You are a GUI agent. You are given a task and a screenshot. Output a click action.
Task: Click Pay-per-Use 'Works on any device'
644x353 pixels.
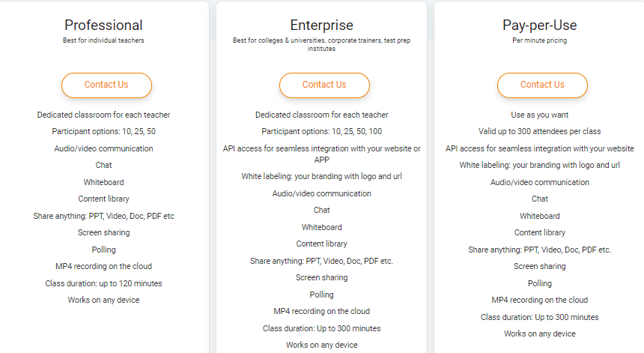click(x=540, y=334)
